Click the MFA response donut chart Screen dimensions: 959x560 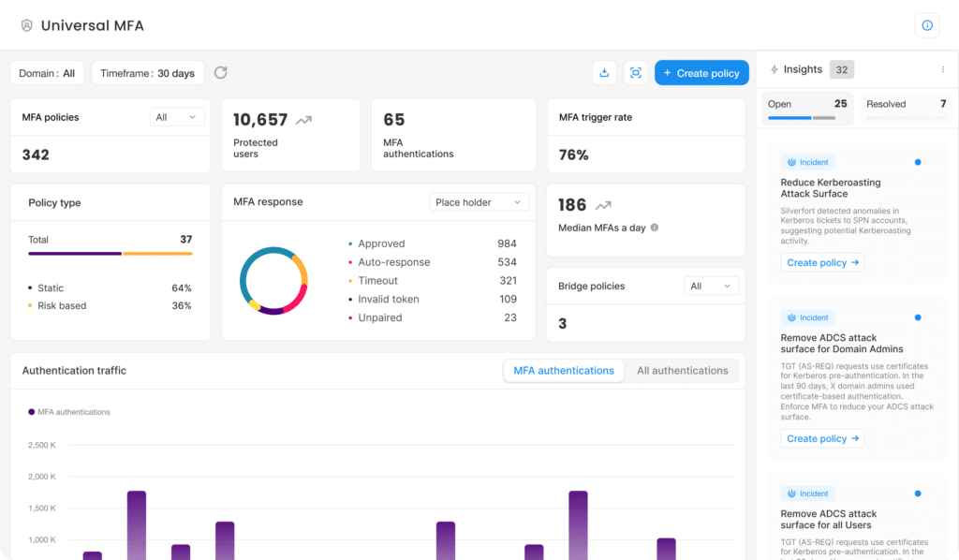[273, 280]
